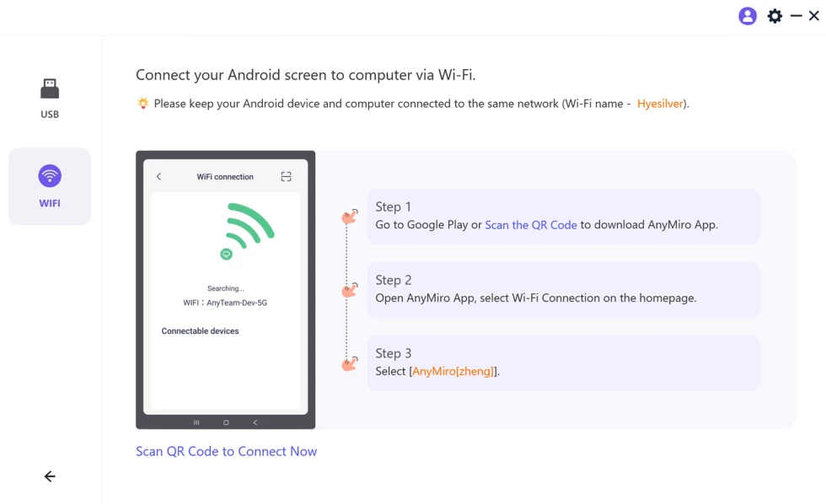Select the WIFI connection tab
This screenshot has height=504, width=826.
point(50,186)
